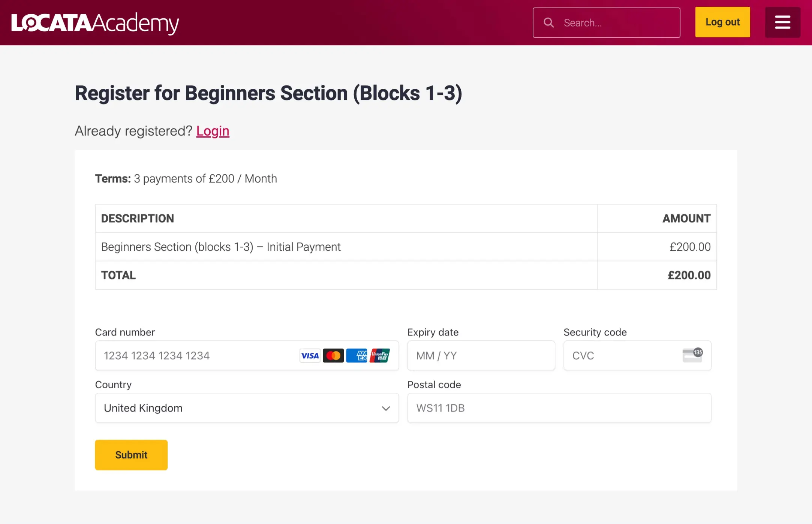Click the Log out button
Viewport: 812px width, 524px height.
click(723, 22)
